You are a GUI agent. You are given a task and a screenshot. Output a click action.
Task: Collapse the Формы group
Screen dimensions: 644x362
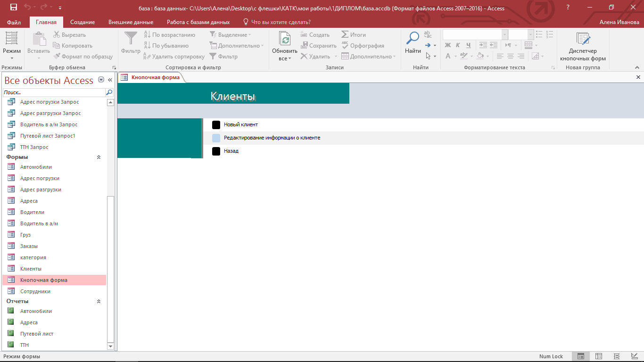99,157
